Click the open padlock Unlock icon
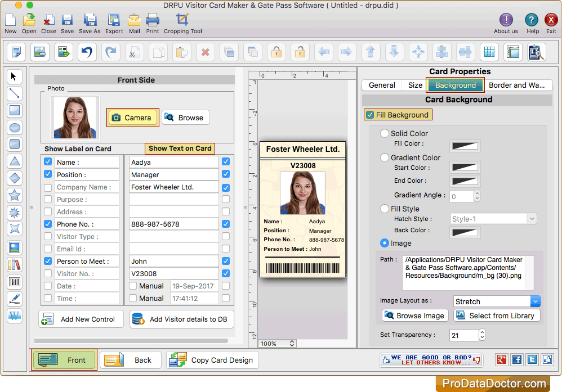 pos(300,52)
